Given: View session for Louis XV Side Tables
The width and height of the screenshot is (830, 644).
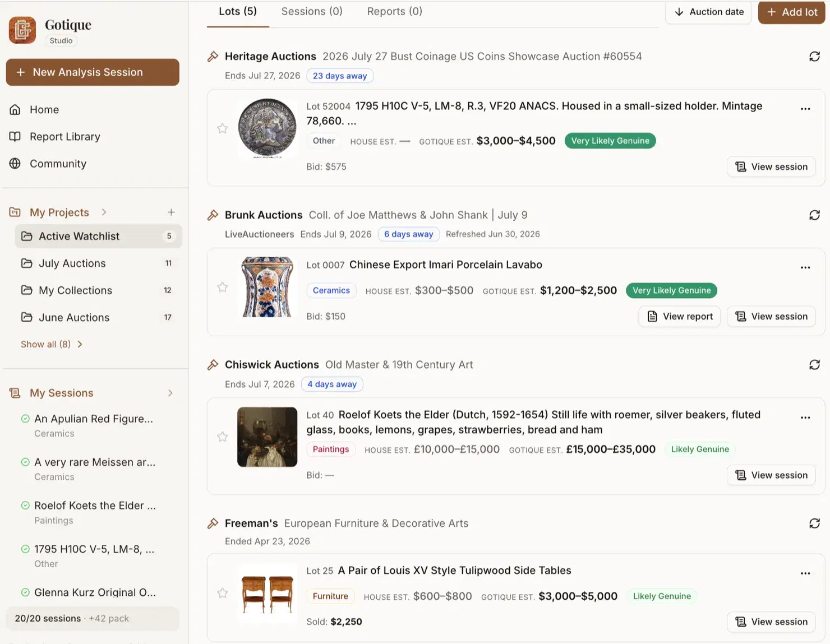Looking at the screenshot, I should [x=771, y=622].
